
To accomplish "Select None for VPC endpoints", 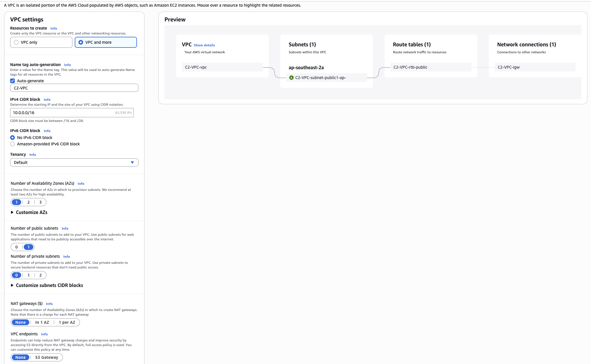I will tap(21, 357).
